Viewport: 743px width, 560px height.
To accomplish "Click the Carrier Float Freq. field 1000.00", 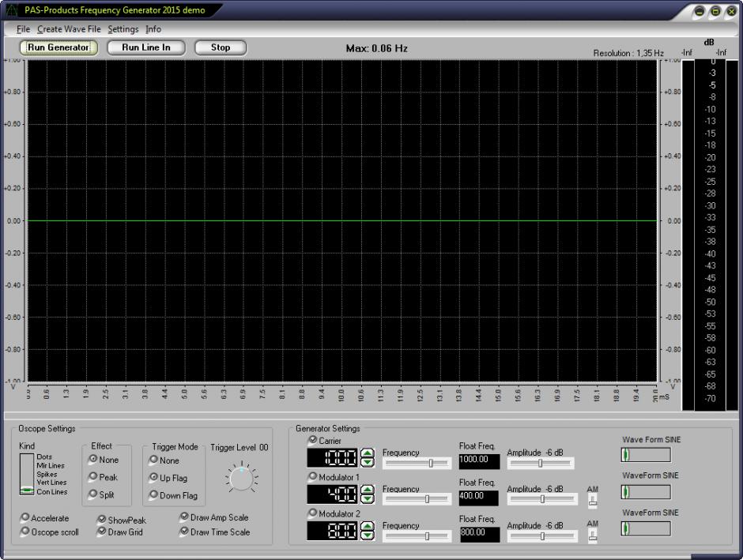I will [x=479, y=461].
